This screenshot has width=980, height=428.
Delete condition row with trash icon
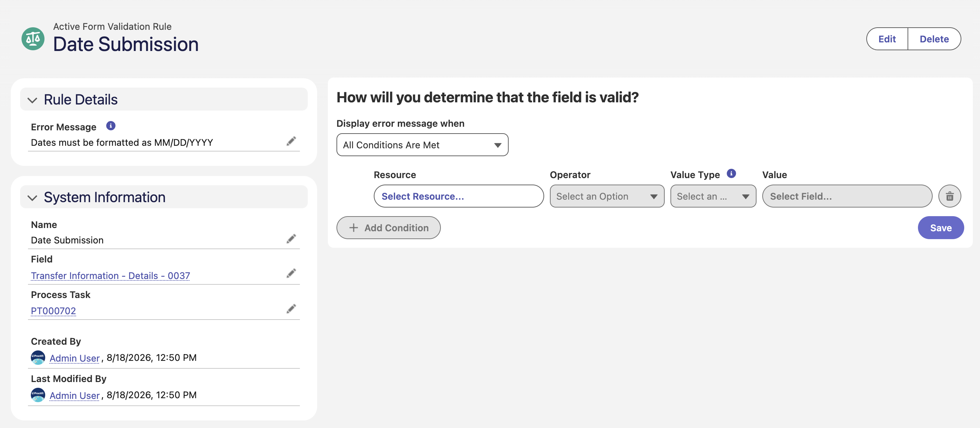point(950,196)
